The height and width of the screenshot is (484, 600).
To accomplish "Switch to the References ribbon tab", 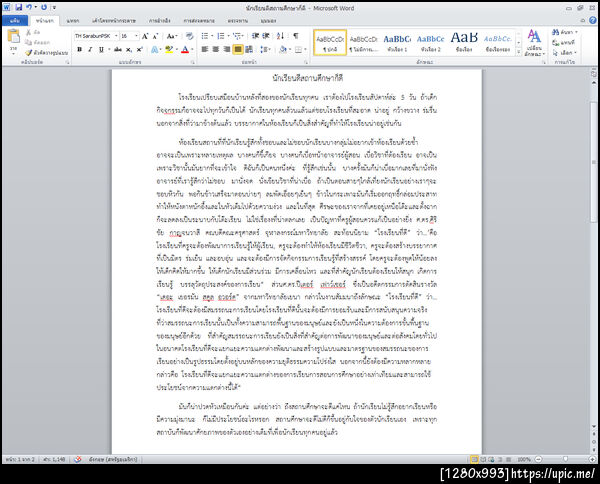I will [160, 21].
